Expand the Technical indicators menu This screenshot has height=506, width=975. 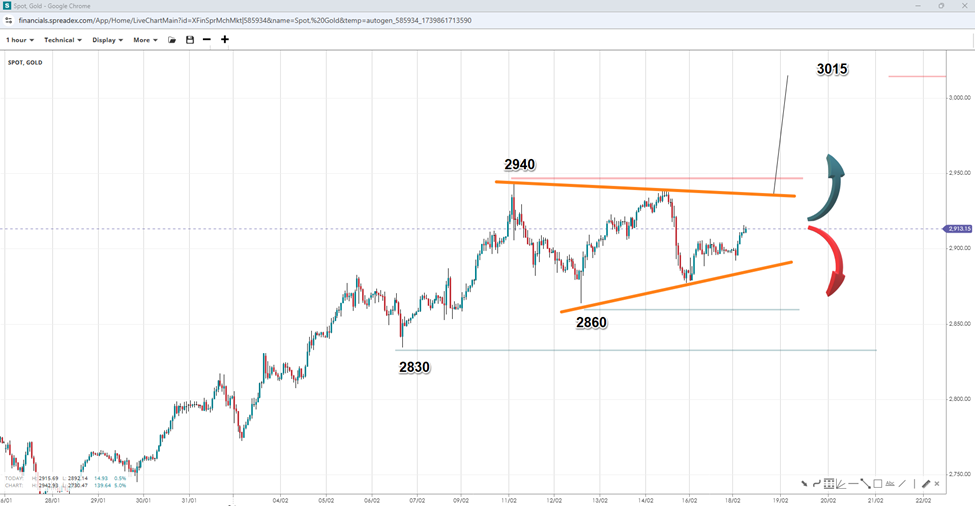pos(63,40)
